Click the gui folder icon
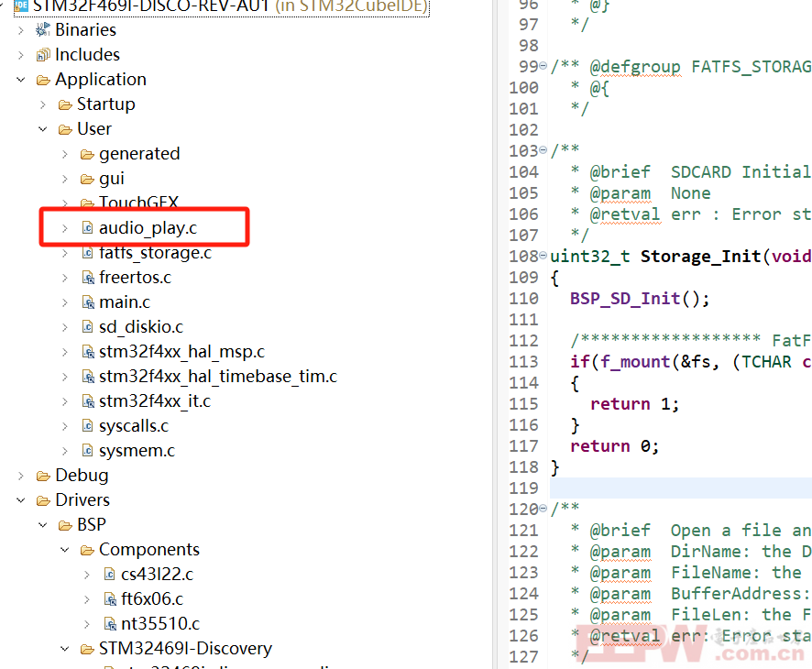 pos(87,179)
